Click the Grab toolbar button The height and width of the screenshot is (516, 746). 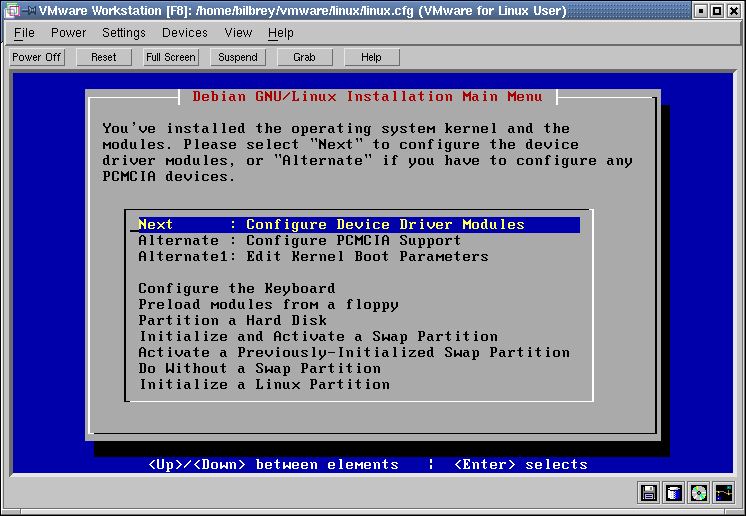pos(304,57)
